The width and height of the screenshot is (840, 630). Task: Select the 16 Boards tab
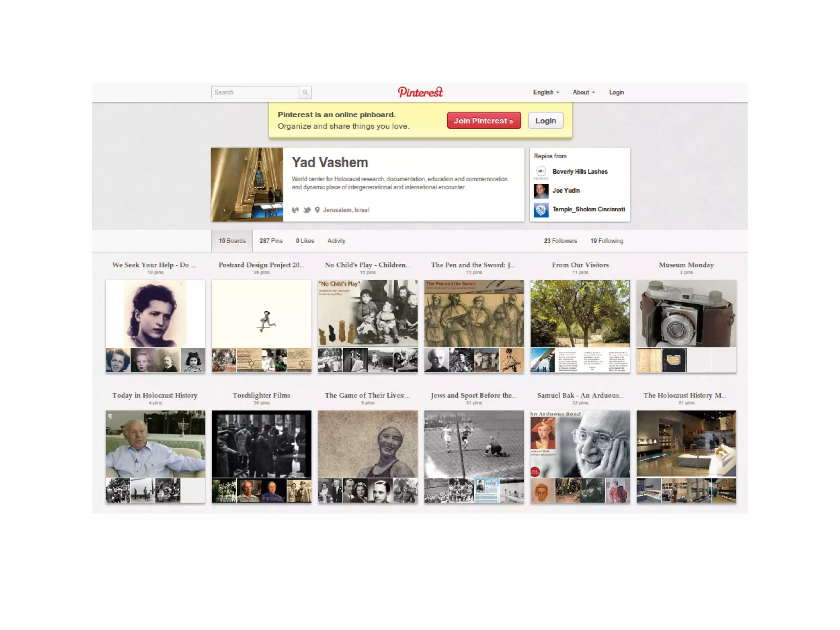click(x=232, y=241)
